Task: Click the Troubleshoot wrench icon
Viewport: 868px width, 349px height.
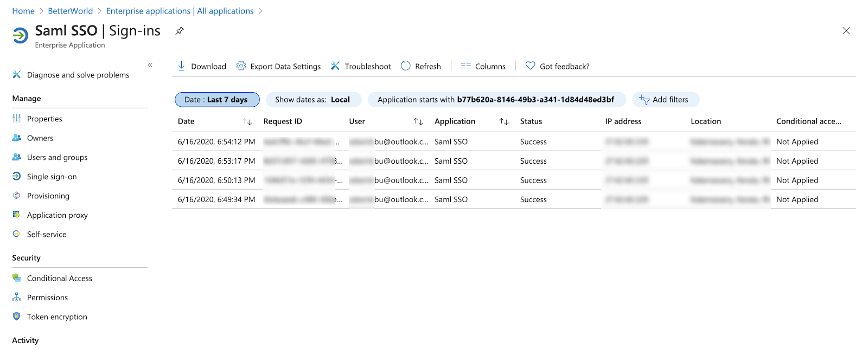Action: (x=335, y=66)
